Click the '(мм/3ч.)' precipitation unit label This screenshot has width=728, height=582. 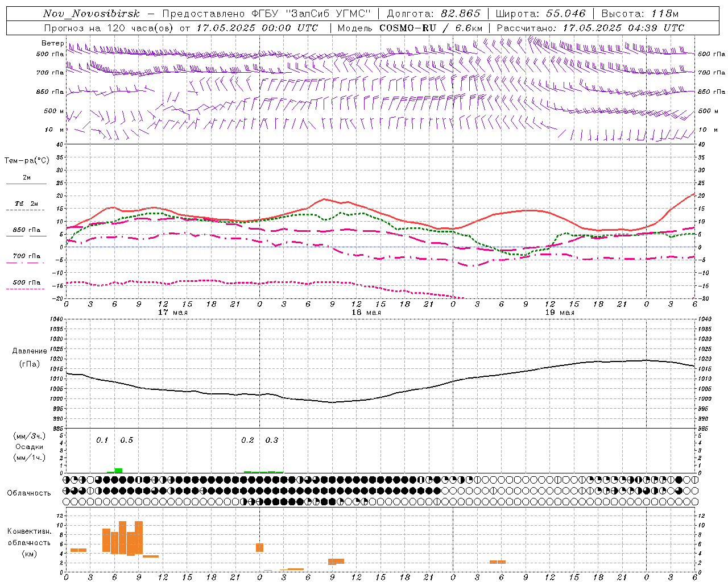30,436
